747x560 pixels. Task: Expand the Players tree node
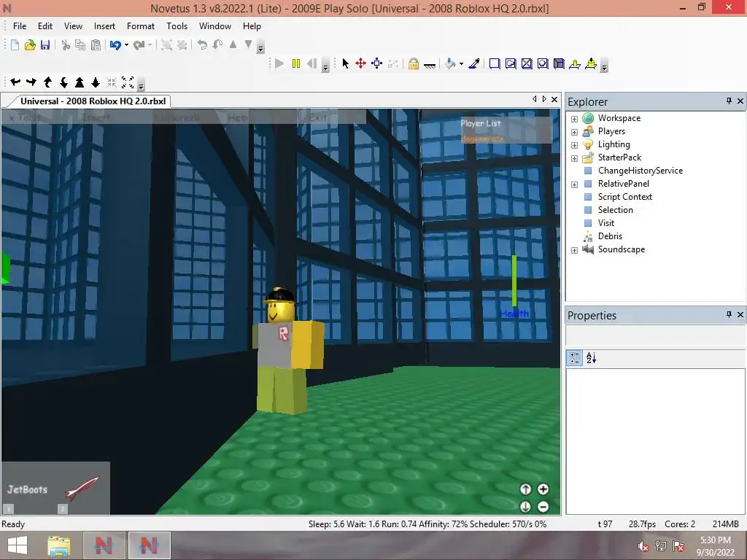point(575,132)
